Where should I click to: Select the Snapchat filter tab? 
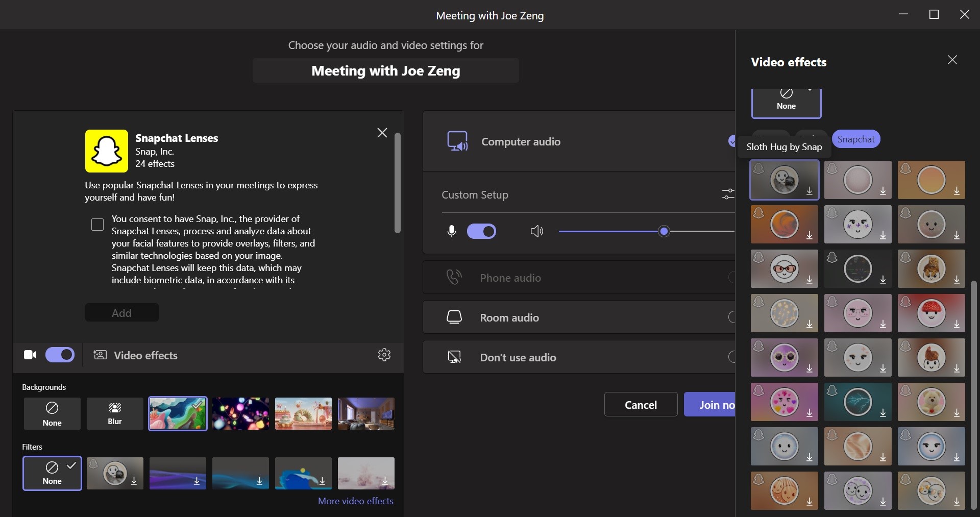click(855, 139)
